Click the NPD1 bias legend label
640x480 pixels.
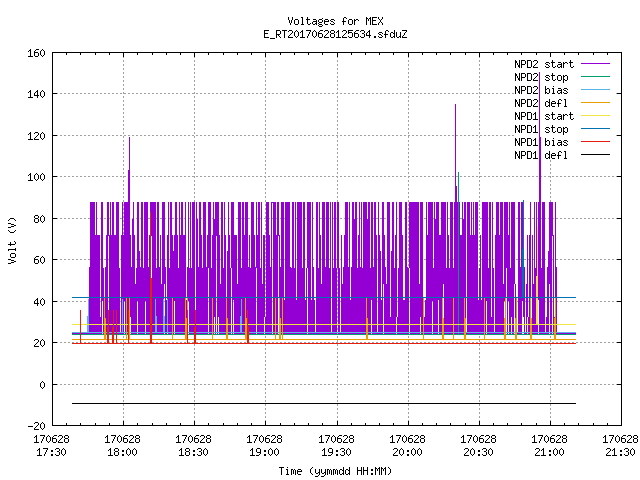point(541,142)
